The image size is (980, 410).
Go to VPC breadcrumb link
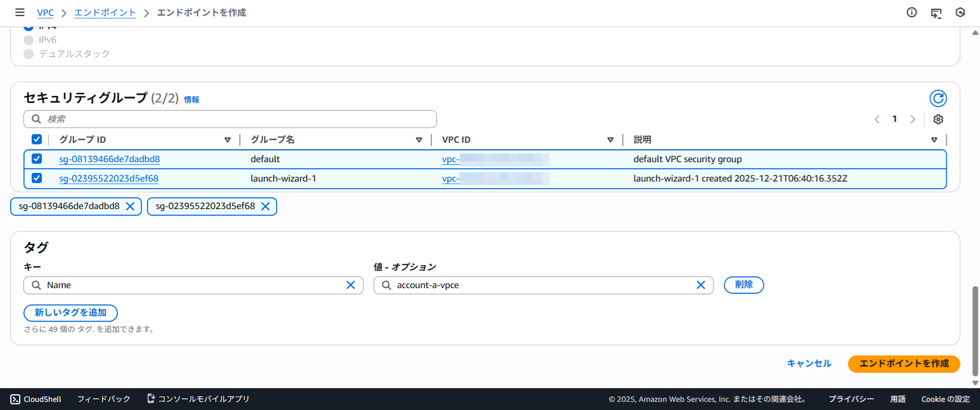[x=45, y=13]
